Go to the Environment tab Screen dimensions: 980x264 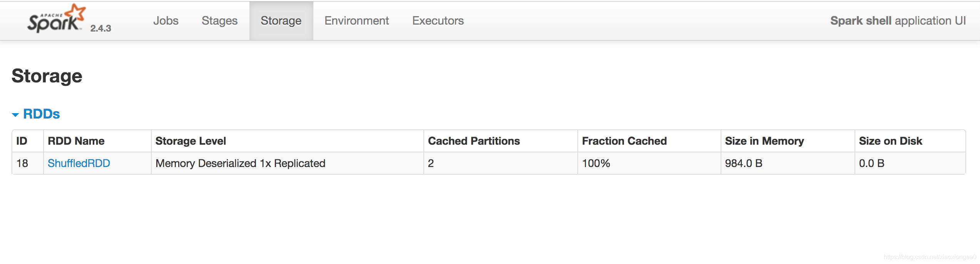(356, 21)
